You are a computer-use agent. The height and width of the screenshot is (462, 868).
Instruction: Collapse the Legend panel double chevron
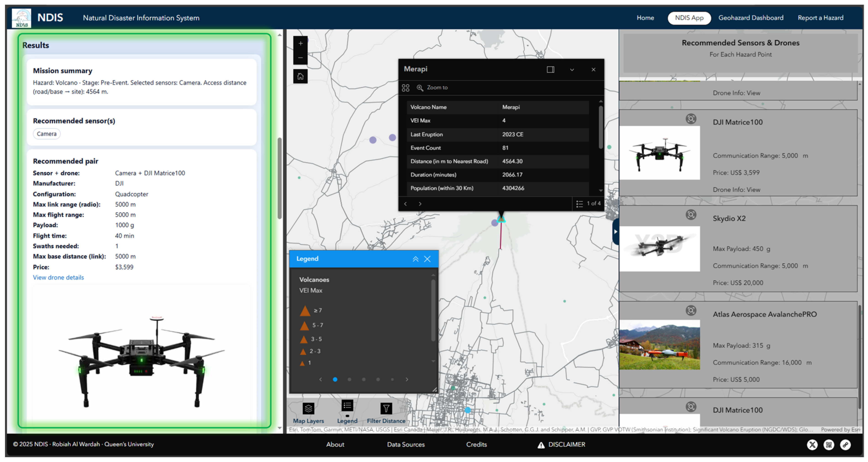coord(416,259)
